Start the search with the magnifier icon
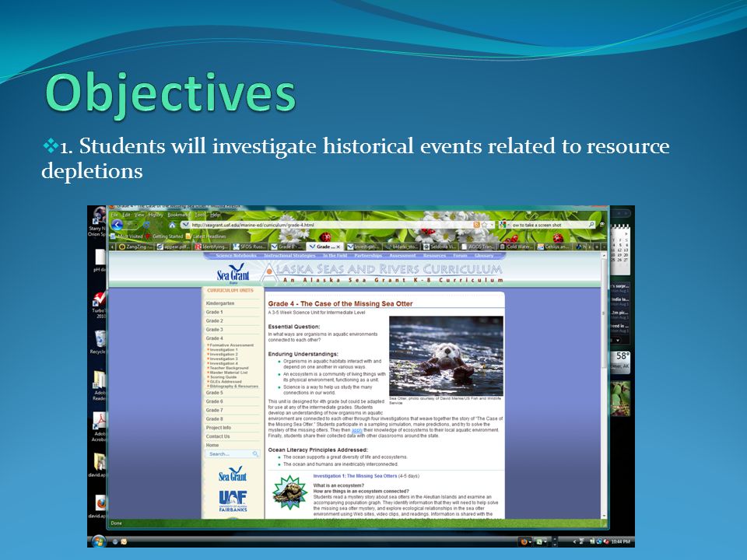The width and height of the screenshot is (747, 560). coord(591,225)
